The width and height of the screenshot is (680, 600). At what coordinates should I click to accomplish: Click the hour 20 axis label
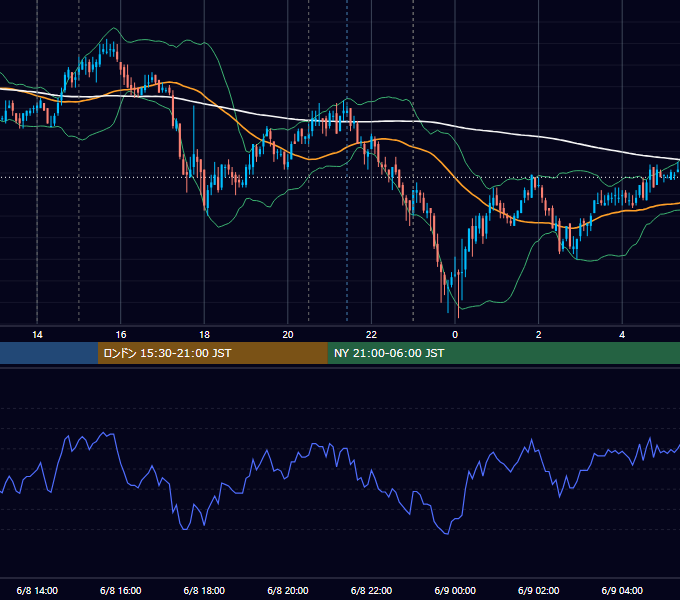tap(288, 335)
